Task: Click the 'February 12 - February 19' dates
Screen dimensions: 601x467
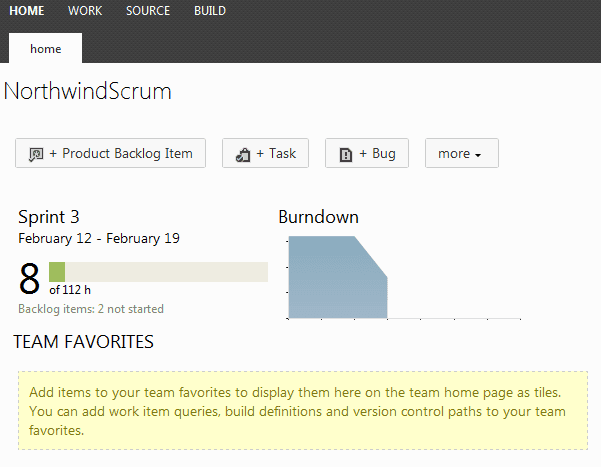Action: (98, 238)
